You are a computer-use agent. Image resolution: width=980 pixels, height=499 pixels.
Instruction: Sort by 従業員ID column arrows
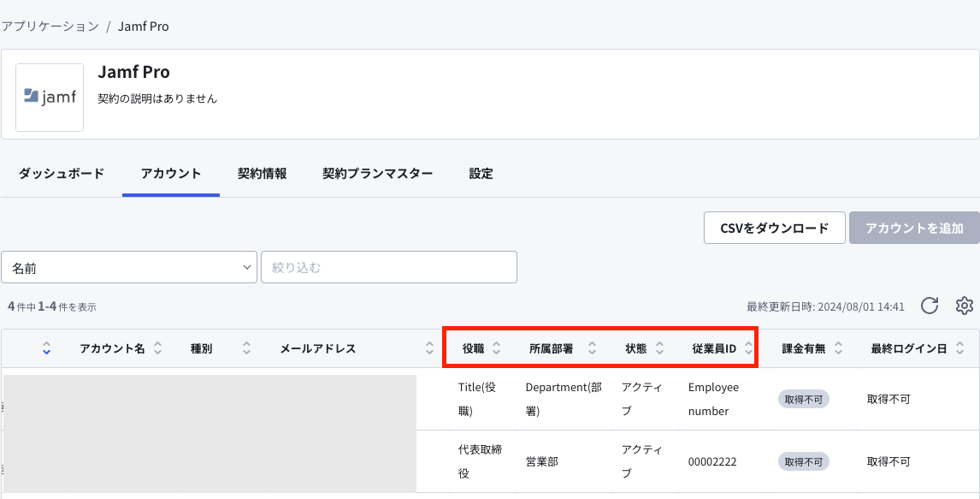click(749, 348)
